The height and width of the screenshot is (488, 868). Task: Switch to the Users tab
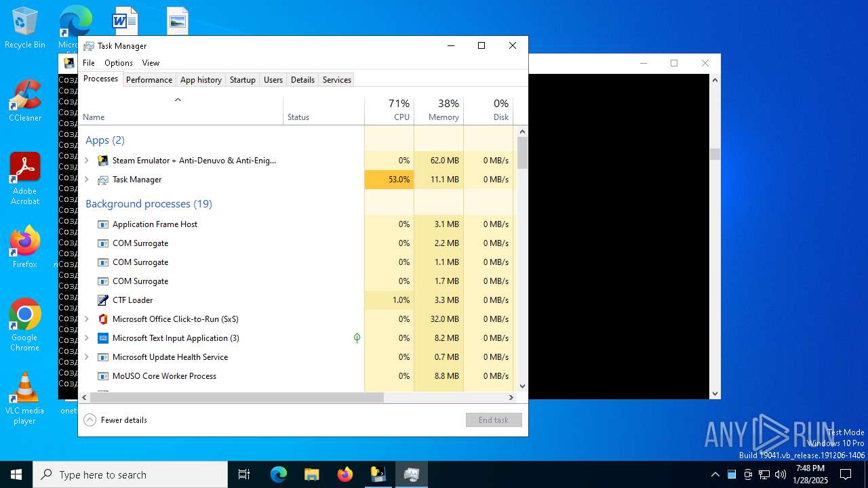pyautogui.click(x=273, y=79)
